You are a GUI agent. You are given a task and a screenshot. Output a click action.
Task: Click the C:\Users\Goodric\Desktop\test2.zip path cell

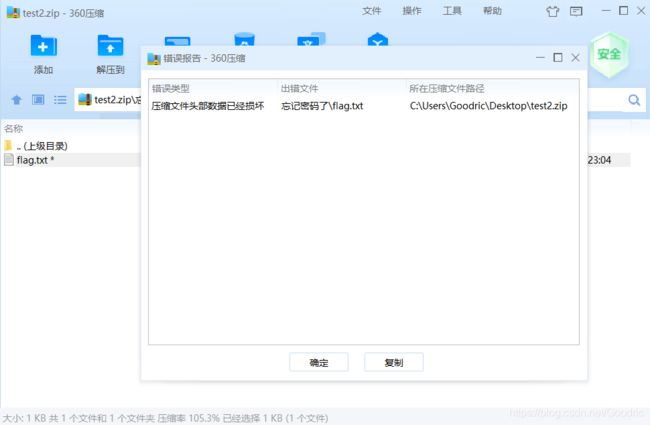click(488, 106)
